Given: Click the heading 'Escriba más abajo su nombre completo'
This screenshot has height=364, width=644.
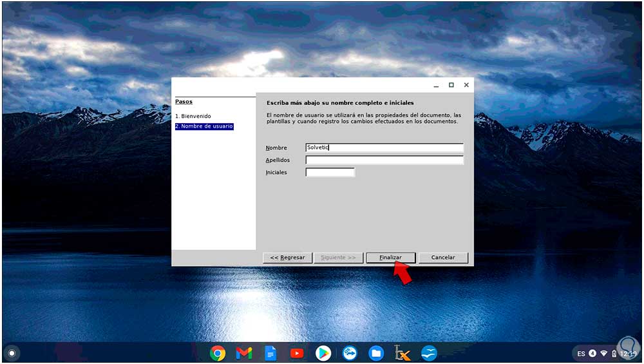Looking at the screenshot, I should point(340,102).
